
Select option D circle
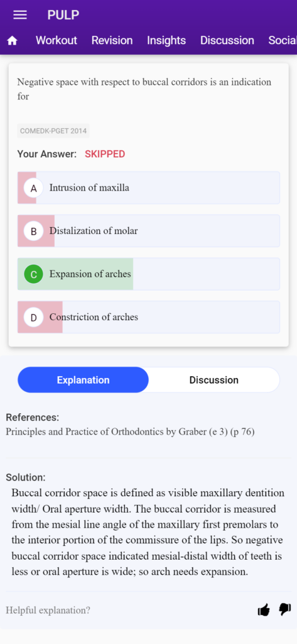[34, 318]
